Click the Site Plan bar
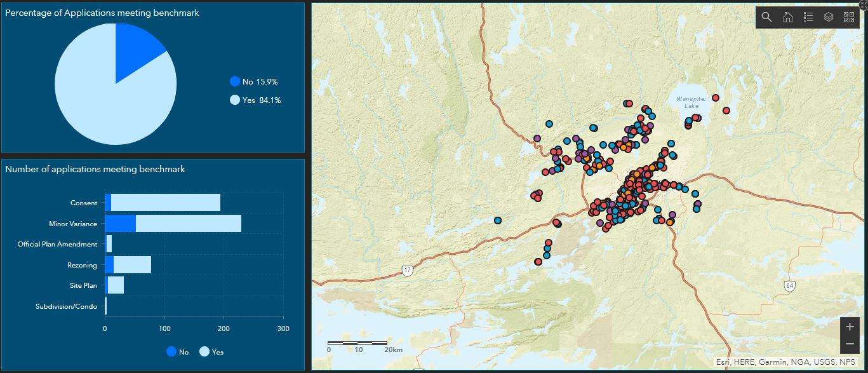 pos(116,285)
